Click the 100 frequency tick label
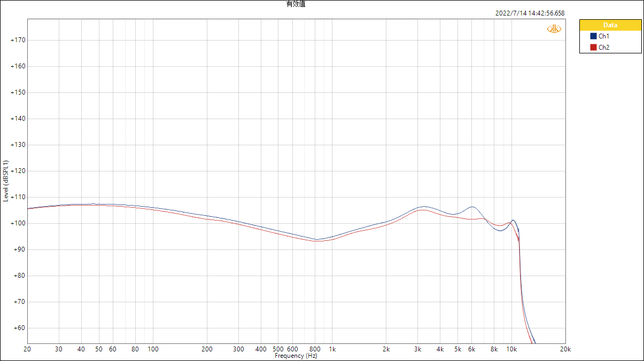This screenshot has width=644, height=361. point(153,349)
